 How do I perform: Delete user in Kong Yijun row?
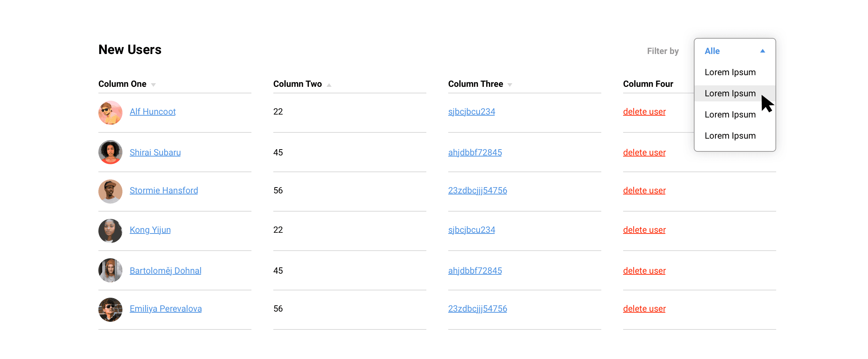pyautogui.click(x=644, y=230)
